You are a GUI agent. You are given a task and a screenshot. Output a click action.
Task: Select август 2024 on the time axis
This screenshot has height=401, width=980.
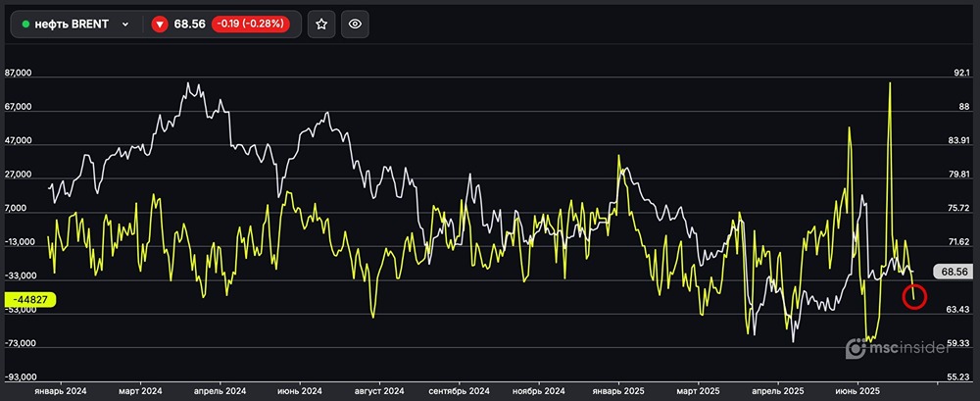378,389
